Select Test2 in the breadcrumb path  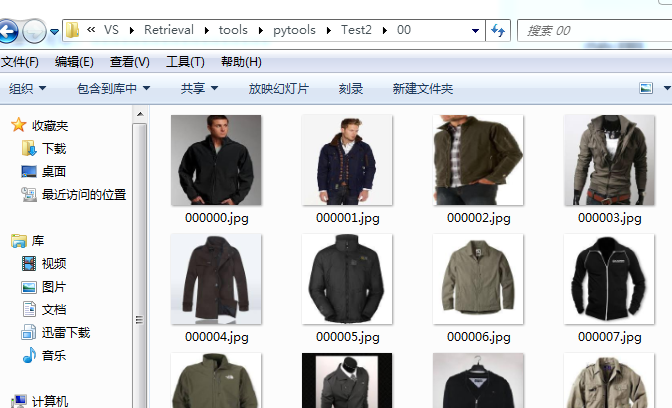click(356, 30)
